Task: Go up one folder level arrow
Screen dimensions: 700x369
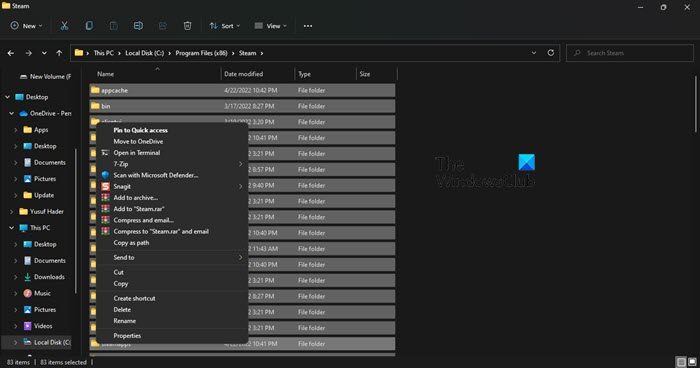Action: (59, 53)
